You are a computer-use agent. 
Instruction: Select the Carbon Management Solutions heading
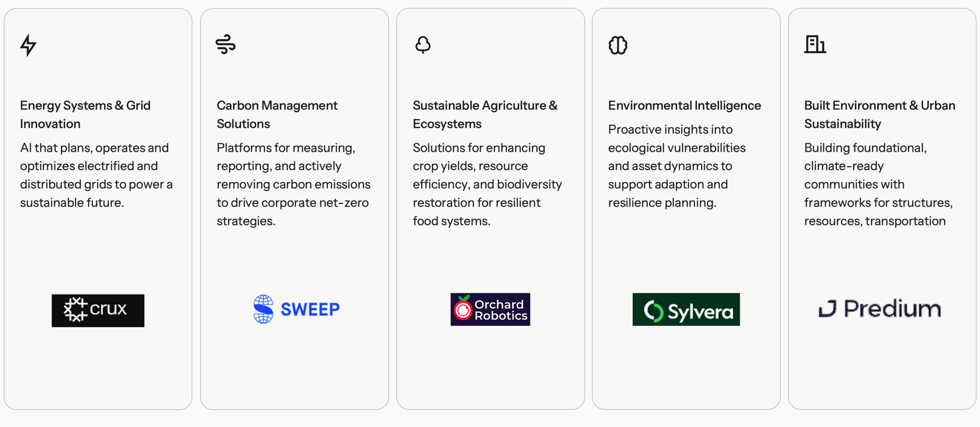(277, 115)
